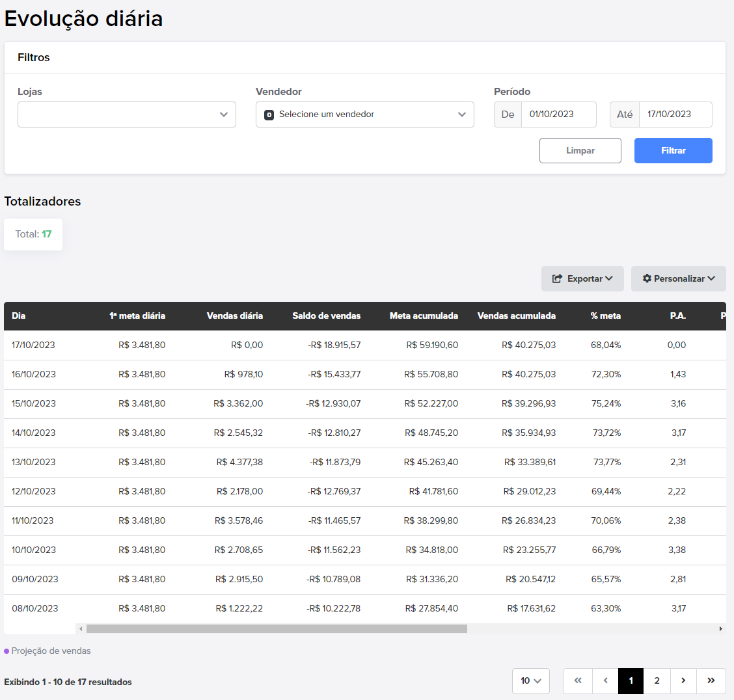Select pagination page 2

click(657, 681)
